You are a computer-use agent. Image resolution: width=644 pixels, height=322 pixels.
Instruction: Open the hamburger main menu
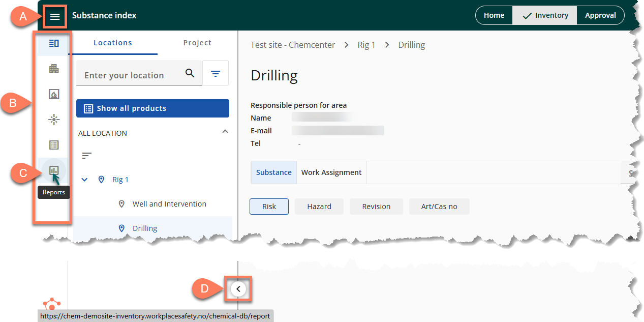tap(55, 17)
